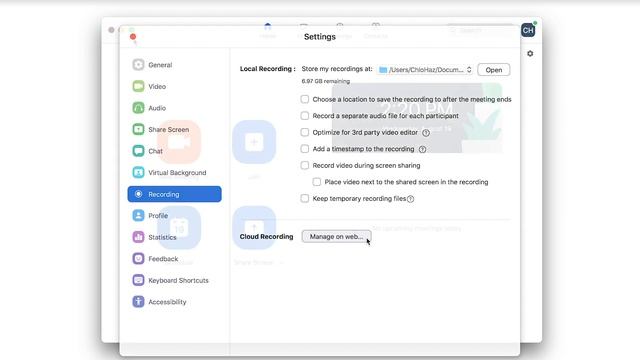Switch to General settings tab
This screenshot has width=640, height=360.
175,64
